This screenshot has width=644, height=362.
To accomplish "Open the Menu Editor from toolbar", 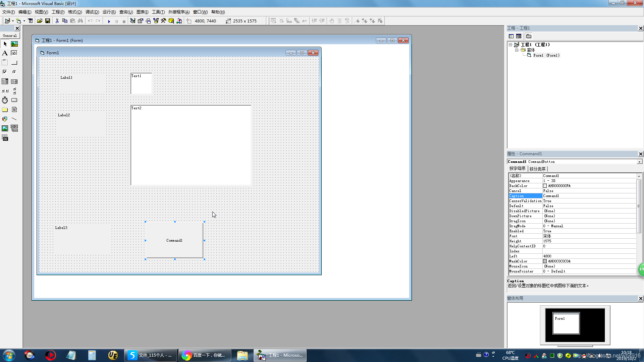I will point(30,21).
